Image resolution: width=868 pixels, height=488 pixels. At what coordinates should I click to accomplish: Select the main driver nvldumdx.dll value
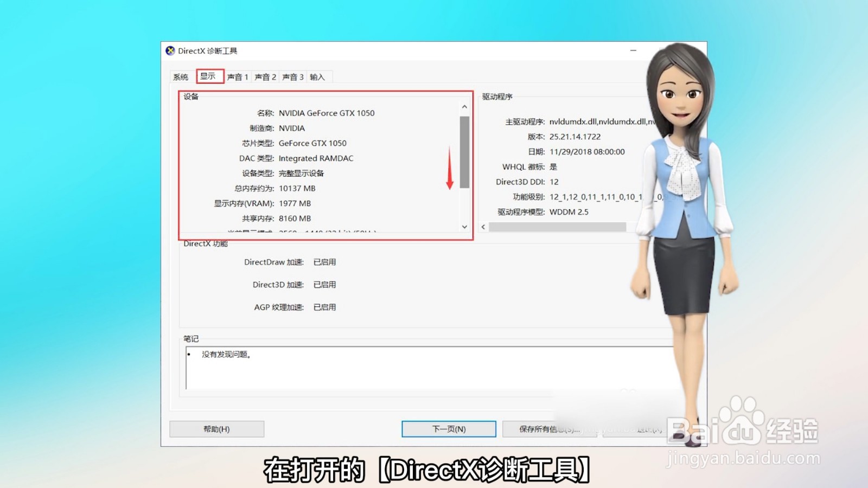pyautogui.click(x=602, y=121)
